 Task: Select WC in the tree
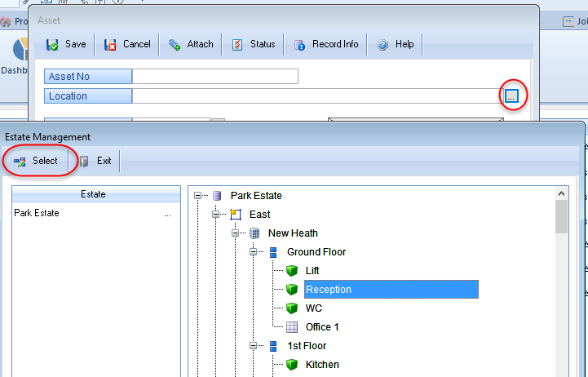[x=314, y=308]
